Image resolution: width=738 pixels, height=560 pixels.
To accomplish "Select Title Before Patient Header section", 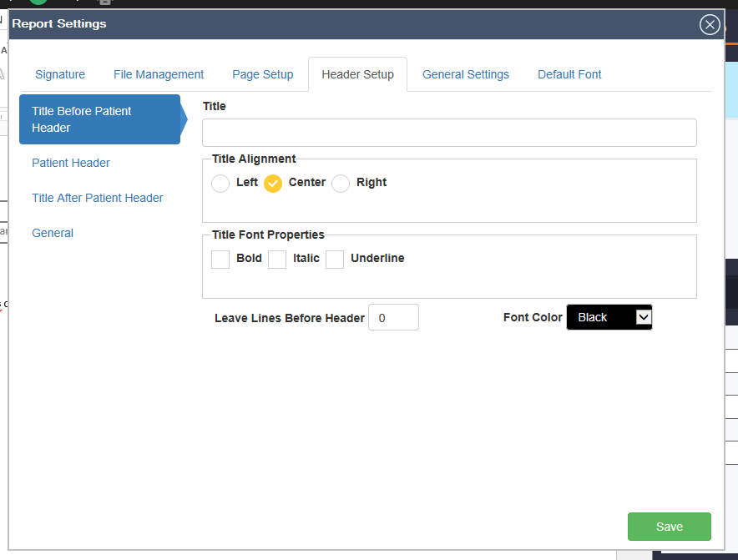I will [99, 119].
